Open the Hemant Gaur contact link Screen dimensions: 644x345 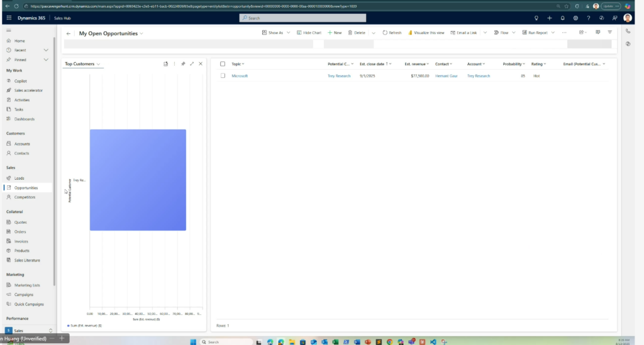[446, 76]
